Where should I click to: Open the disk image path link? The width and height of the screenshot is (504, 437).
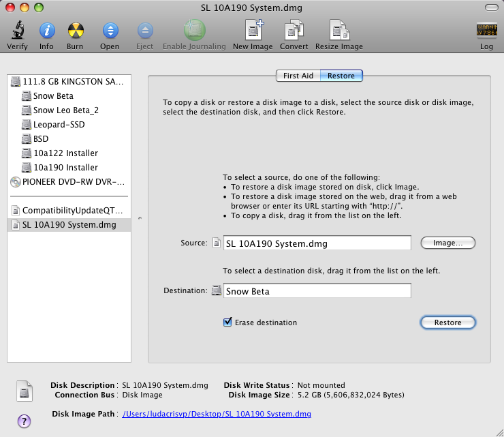coord(217,414)
